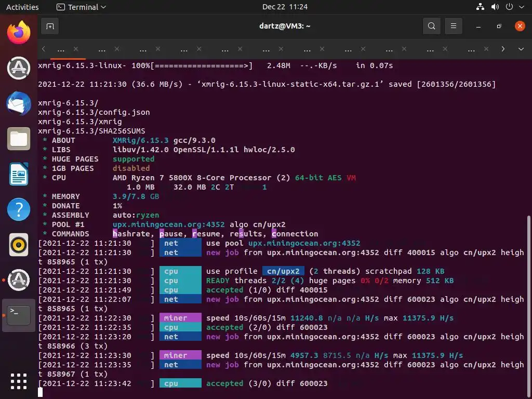Screen dimensions: 532x399
Task: Open the Terminal app menu in top bar
Action: 82,7
